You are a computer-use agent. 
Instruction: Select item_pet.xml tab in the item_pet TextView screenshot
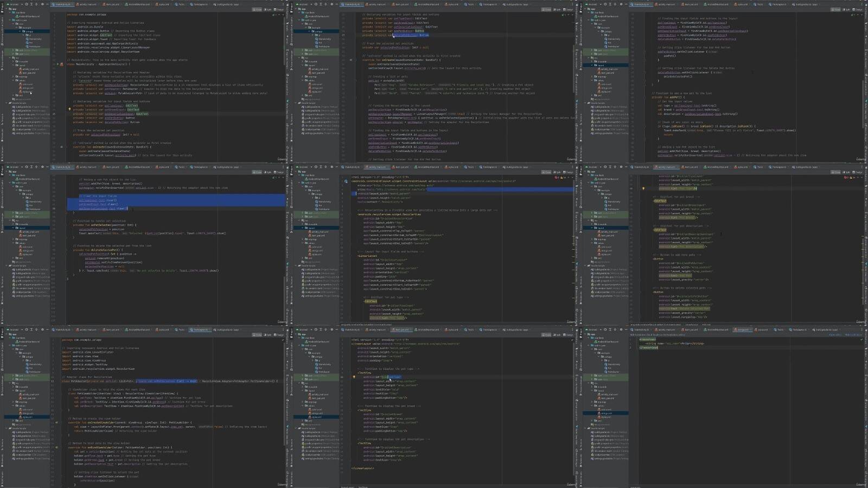(402, 329)
